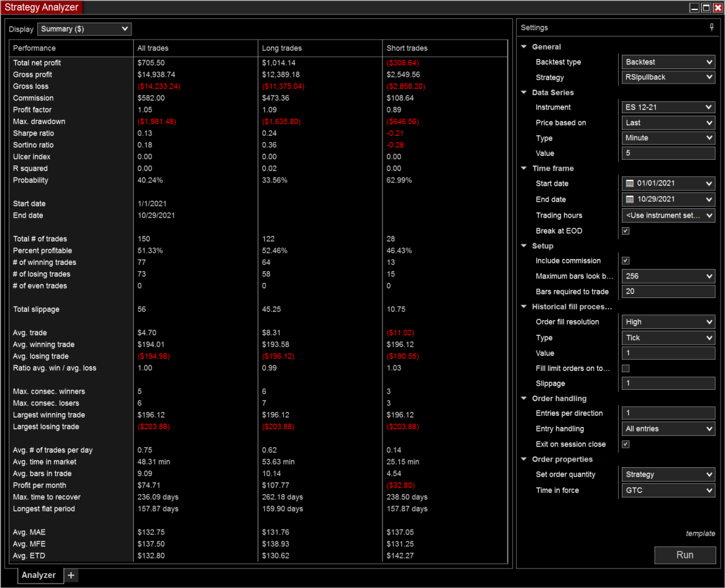Click the Profit per month label

pyautogui.click(x=40, y=485)
